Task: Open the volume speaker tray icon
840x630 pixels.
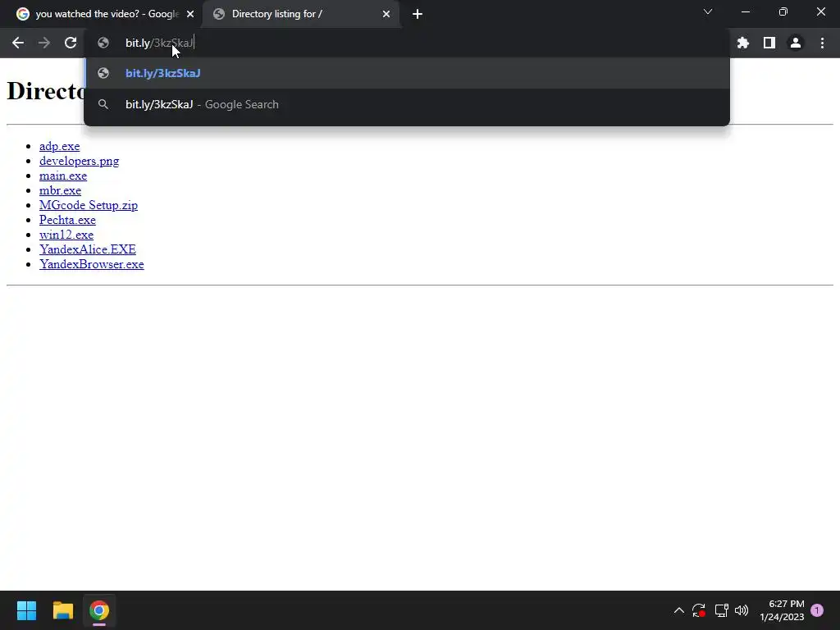Action: (x=742, y=610)
